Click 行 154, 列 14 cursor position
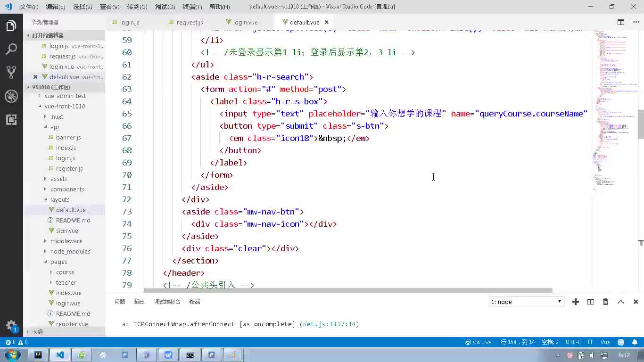 (x=518, y=342)
